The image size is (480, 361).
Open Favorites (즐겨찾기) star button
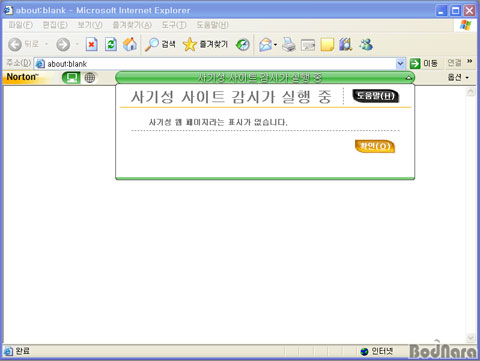point(205,44)
